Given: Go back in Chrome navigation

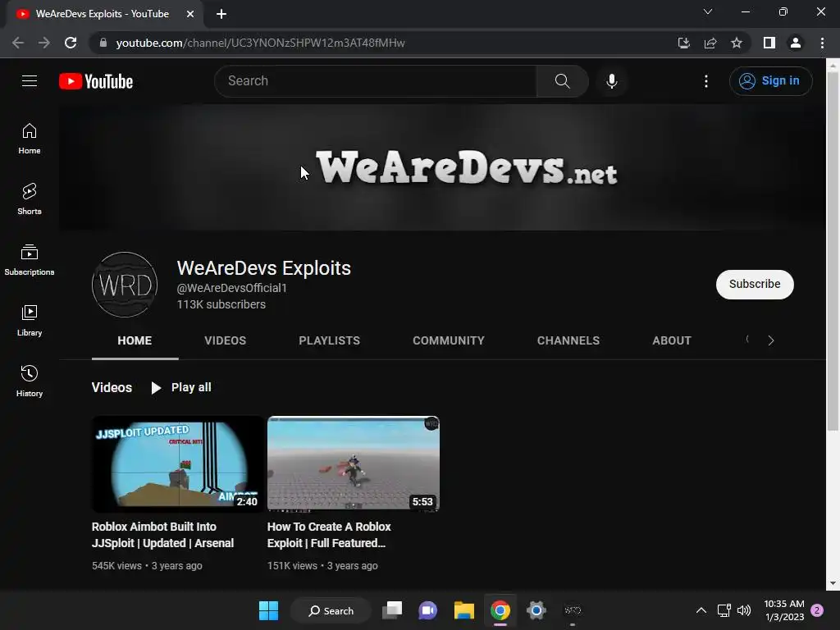Looking at the screenshot, I should point(18,43).
